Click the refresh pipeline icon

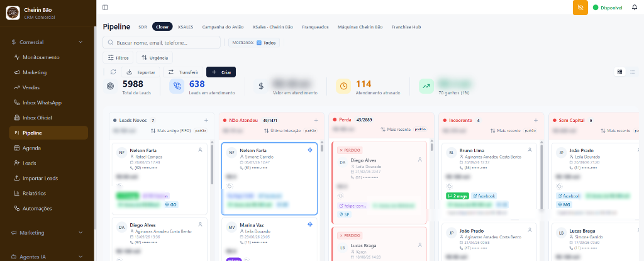pos(113,72)
